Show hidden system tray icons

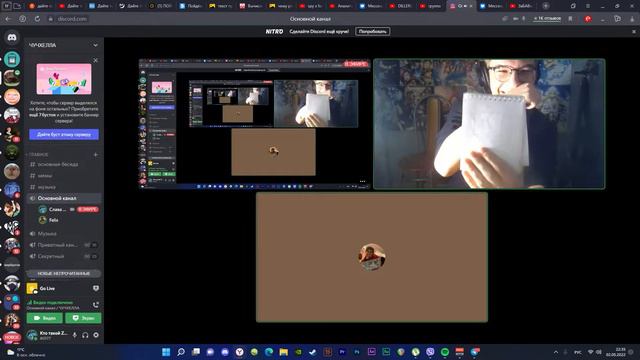tap(556, 352)
